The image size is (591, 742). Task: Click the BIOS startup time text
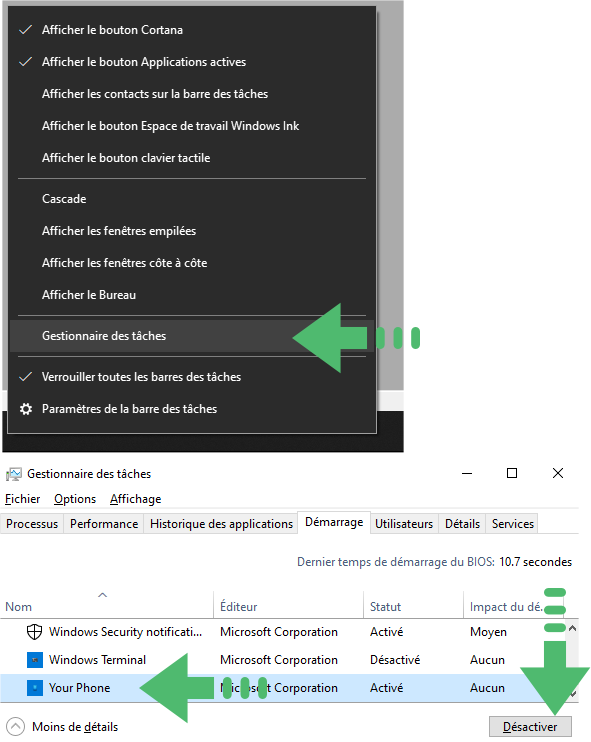pyautogui.click(x=434, y=562)
